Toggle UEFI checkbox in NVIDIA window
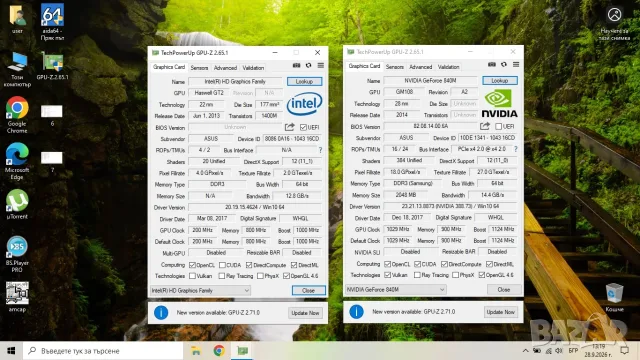The image size is (640, 360). (498, 127)
